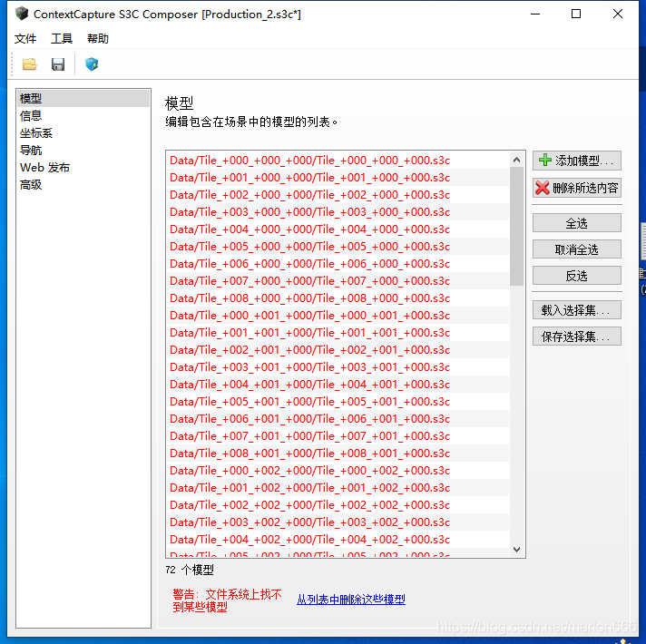646x644 pixels.
Task: Maximize the S3C Composer window
Action: pos(576,14)
